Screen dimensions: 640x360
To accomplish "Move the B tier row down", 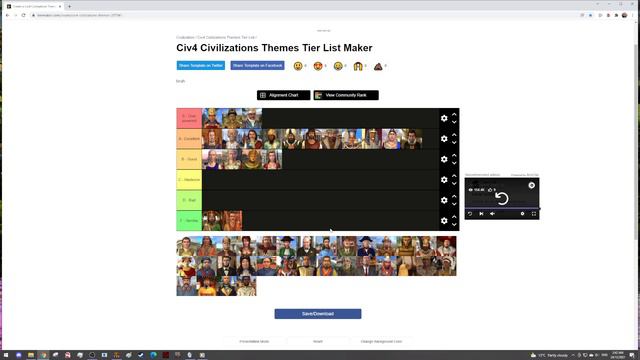I will pyautogui.click(x=454, y=163).
